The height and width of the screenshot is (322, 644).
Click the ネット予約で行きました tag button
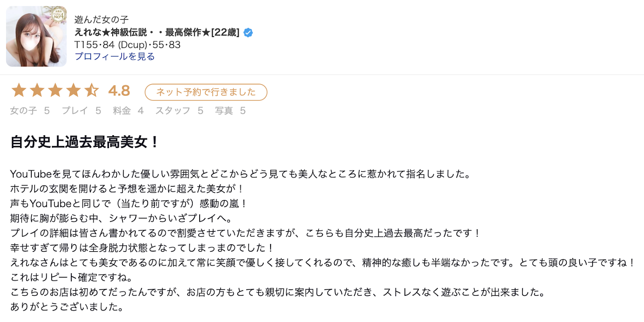(206, 92)
